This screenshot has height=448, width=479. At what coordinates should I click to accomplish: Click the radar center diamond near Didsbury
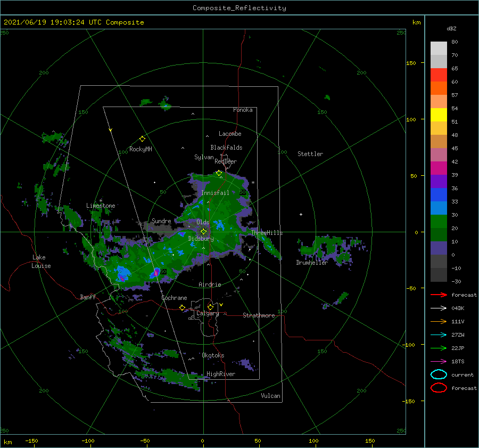[203, 232]
